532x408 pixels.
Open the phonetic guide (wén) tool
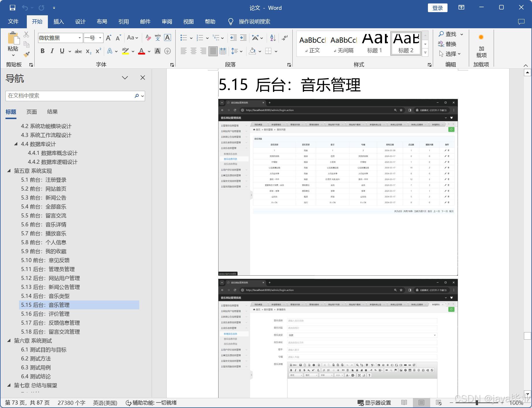pyautogui.click(x=158, y=38)
